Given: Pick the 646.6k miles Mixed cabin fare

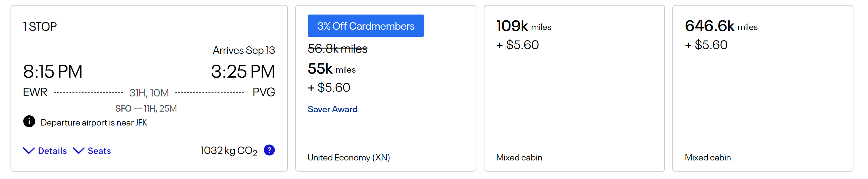Looking at the screenshot, I should click(762, 88).
